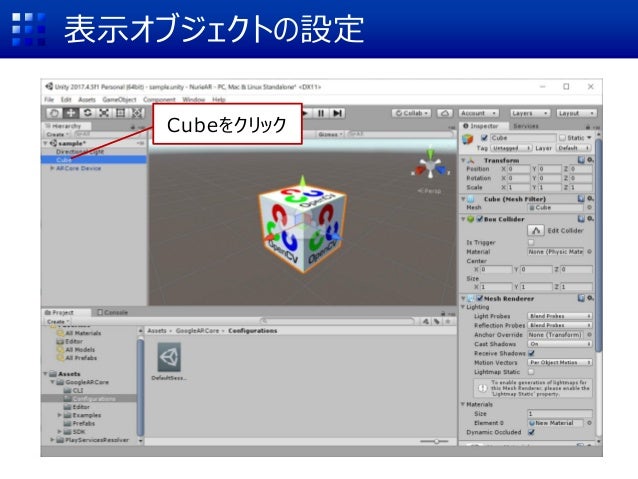Open the Assets menu

coord(87,99)
